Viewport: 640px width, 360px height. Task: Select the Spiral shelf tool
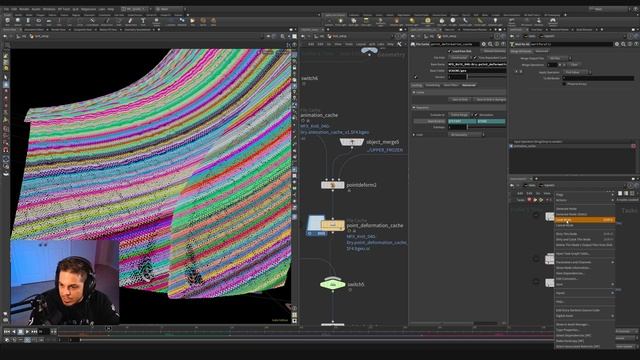tap(203, 20)
